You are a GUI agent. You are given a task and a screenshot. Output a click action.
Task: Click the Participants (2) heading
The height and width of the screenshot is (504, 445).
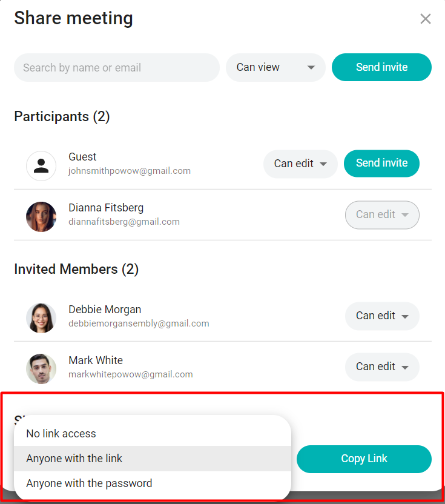[62, 116]
